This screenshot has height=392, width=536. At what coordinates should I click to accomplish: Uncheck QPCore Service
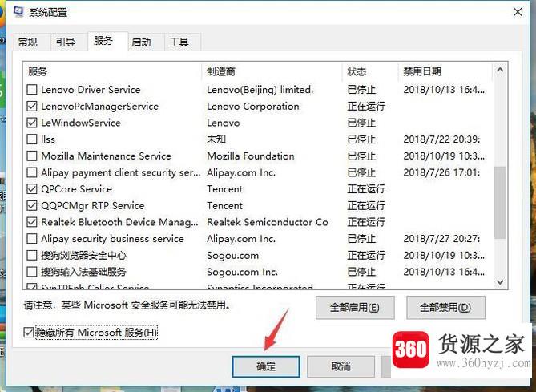coord(32,189)
